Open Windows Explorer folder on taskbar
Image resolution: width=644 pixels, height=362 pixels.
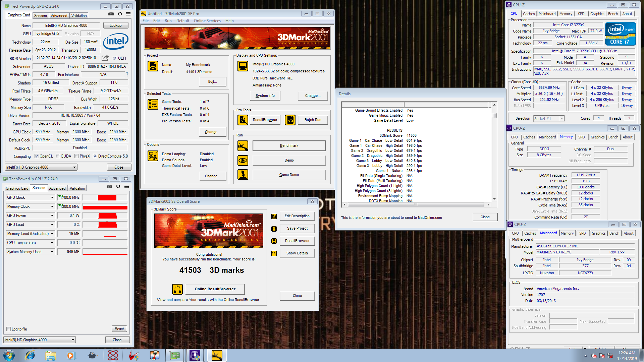[x=51, y=355]
